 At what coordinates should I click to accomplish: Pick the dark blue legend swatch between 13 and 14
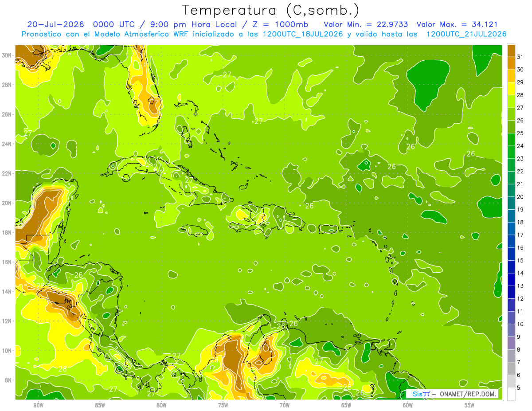point(511,280)
